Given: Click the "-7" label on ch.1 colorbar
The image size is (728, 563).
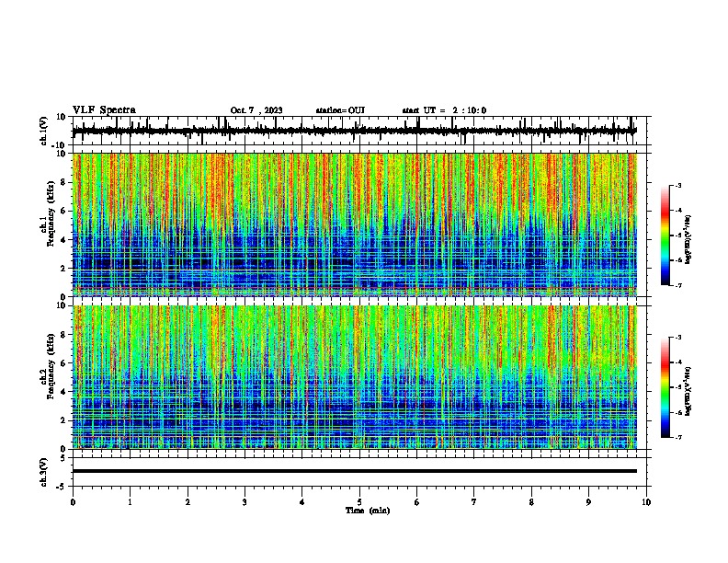Looking at the screenshot, I should click(x=677, y=285).
